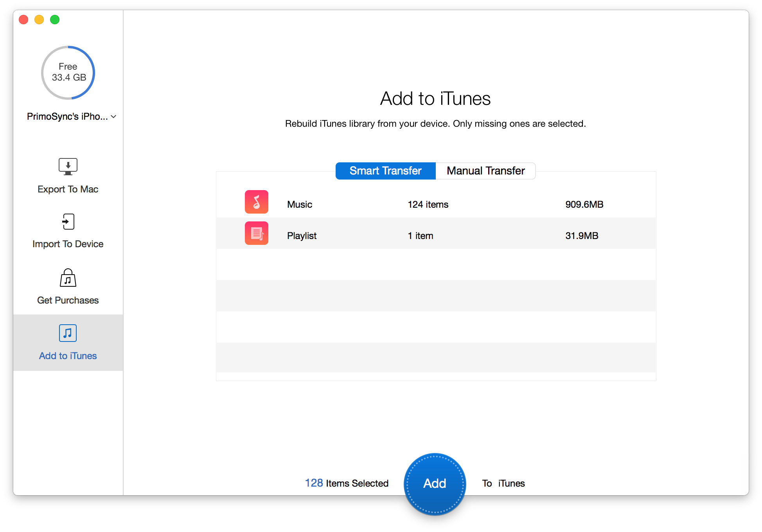Expand the PrimoSync's iPhone device chevron
The height and width of the screenshot is (532, 762).
[113, 117]
